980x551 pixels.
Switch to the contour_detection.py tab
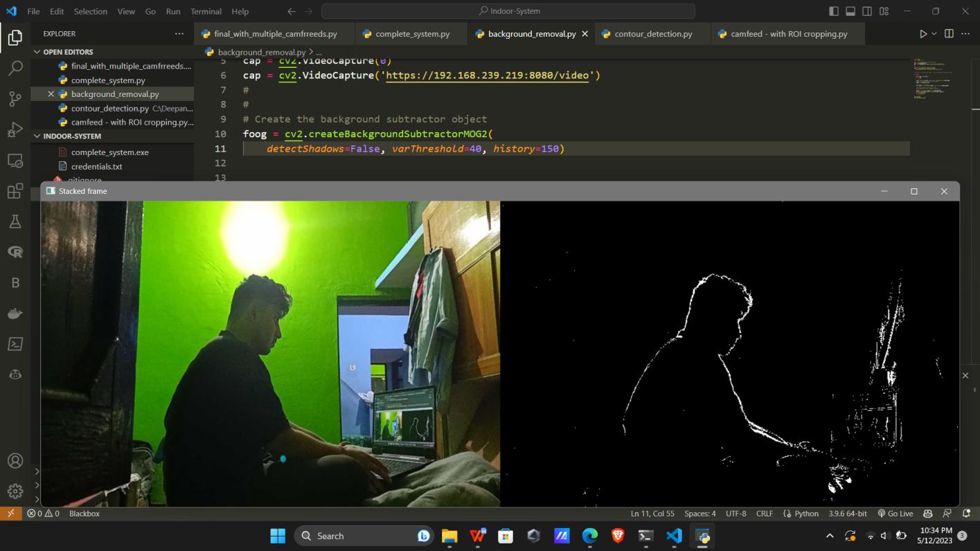[x=646, y=33]
